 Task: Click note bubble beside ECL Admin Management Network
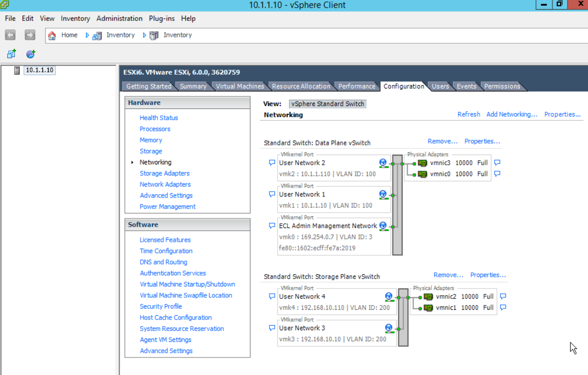[272, 226]
